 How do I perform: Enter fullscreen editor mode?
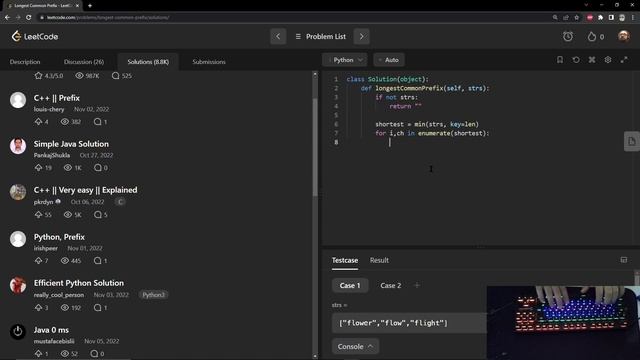(624, 60)
